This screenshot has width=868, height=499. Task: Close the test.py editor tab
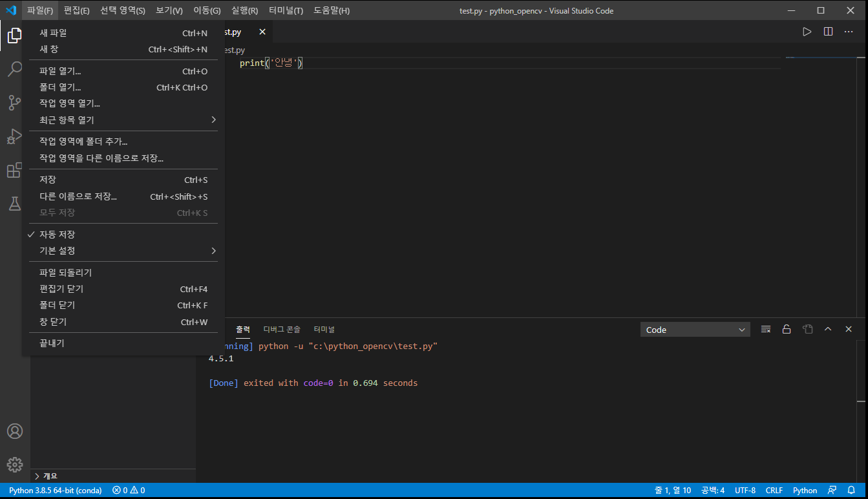(x=262, y=32)
